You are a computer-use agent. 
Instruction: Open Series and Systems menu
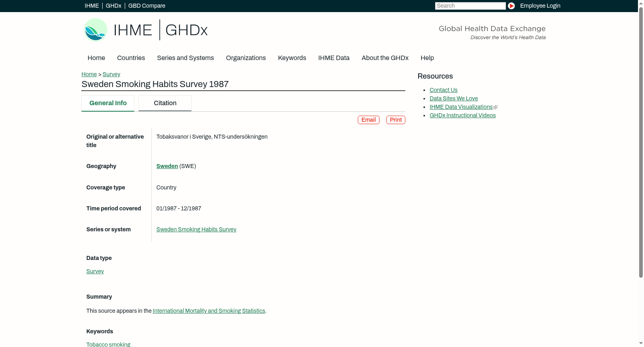tap(186, 58)
